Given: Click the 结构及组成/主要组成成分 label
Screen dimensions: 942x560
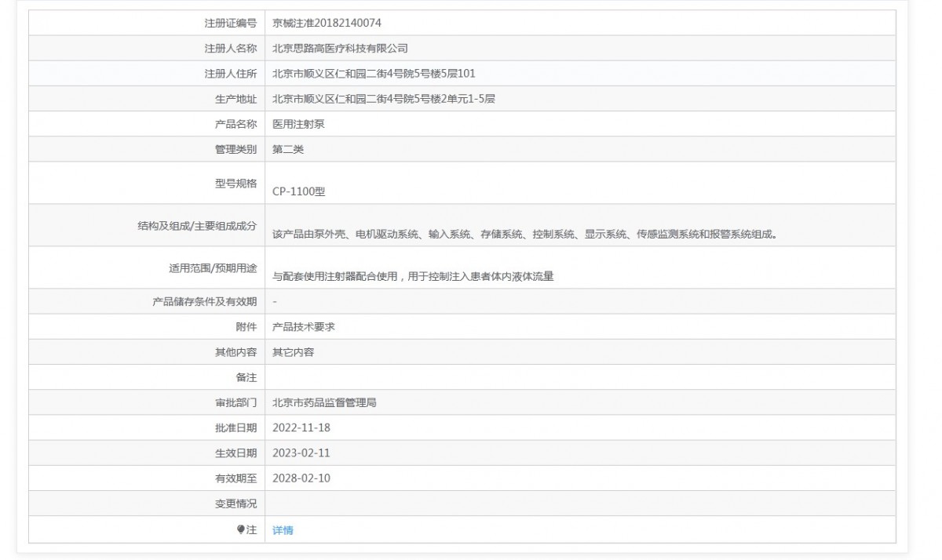Looking at the screenshot, I should coord(197,225).
